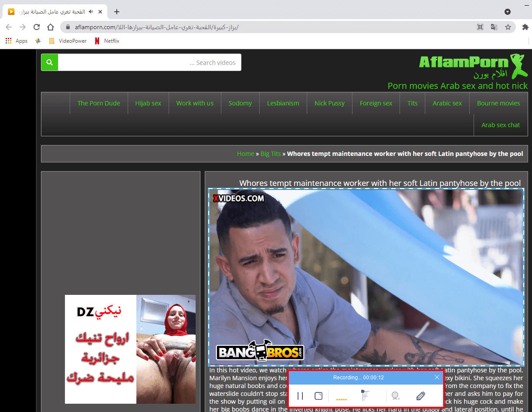Open the Bourne movies menu item
Image resolution: width=532 pixels, height=412 pixels.
498,103
